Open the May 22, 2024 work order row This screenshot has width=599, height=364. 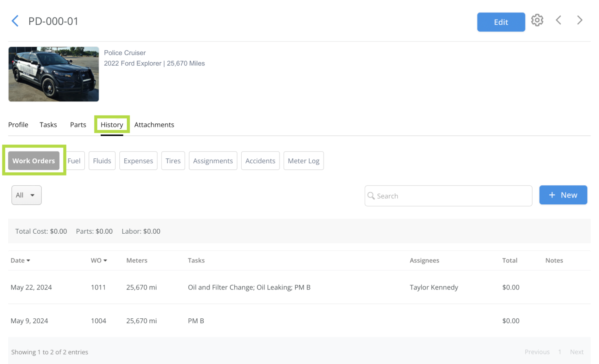click(x=299, y=287)
